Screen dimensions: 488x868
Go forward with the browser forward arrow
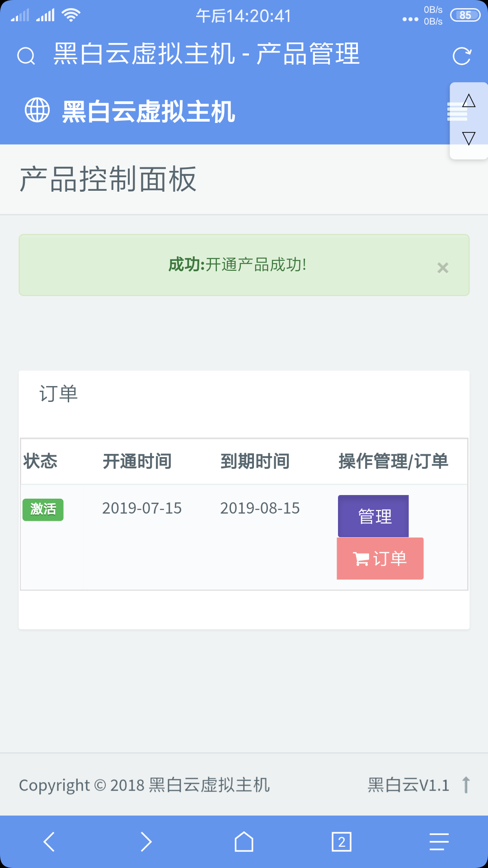146,842
